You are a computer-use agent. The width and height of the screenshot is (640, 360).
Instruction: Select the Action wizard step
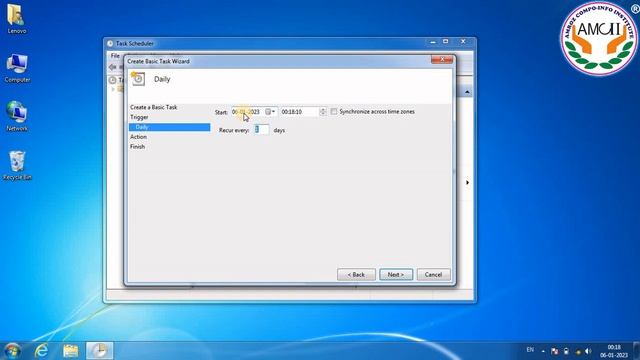(138, 137)
